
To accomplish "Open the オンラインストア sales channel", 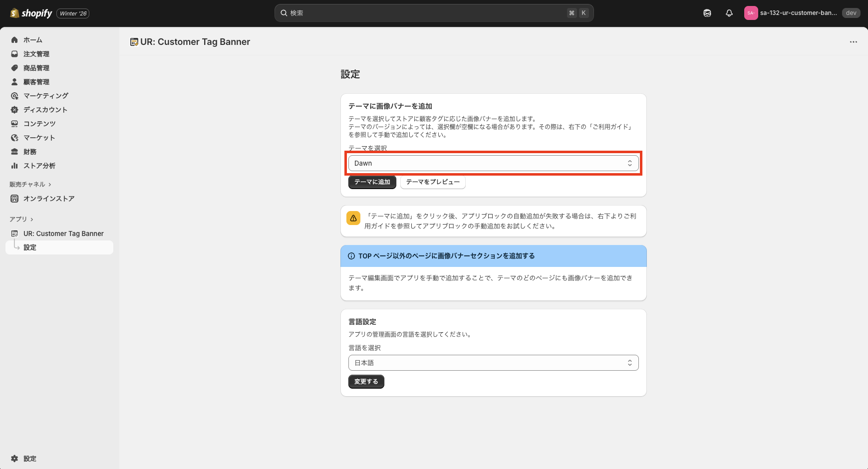I will coord(48,199).
